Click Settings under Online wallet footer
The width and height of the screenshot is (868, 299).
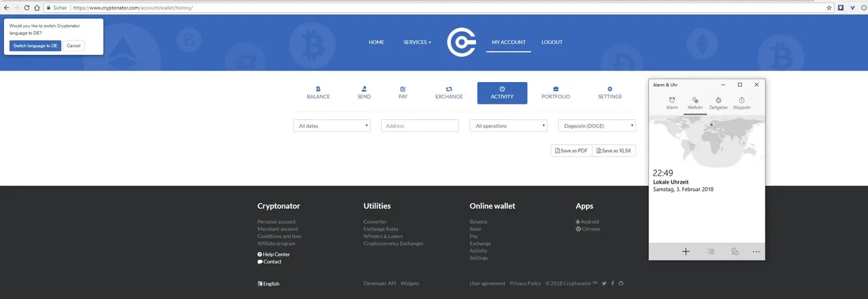point(479,258)
